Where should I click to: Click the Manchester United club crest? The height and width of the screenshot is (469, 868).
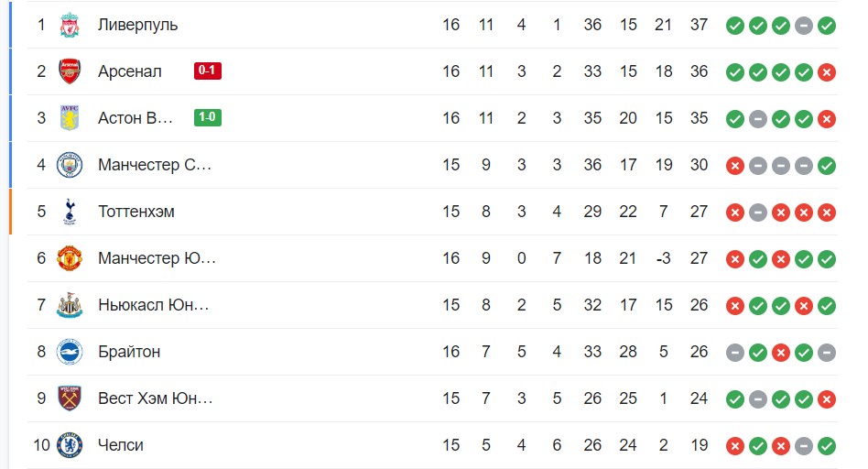click(70, 258)
